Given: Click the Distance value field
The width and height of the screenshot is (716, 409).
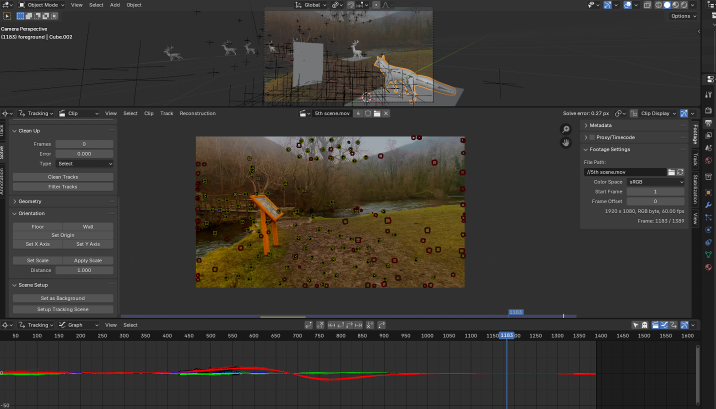Looking at the screenshot, I should click(84, 270).
